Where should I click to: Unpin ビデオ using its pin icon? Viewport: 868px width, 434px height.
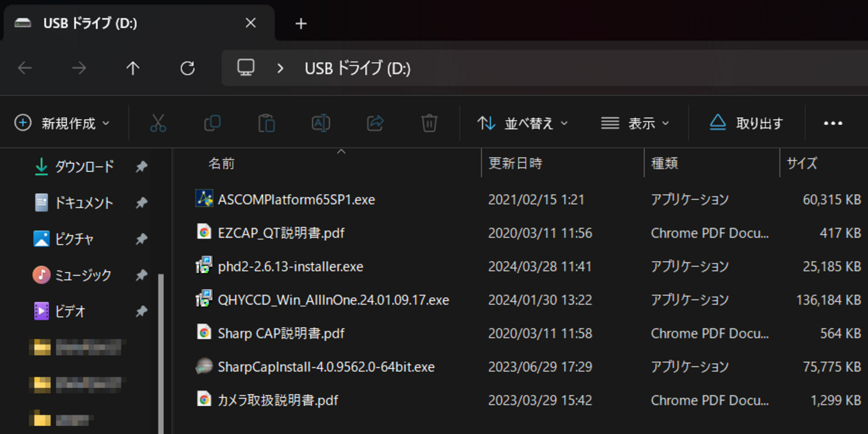point(141,311)
